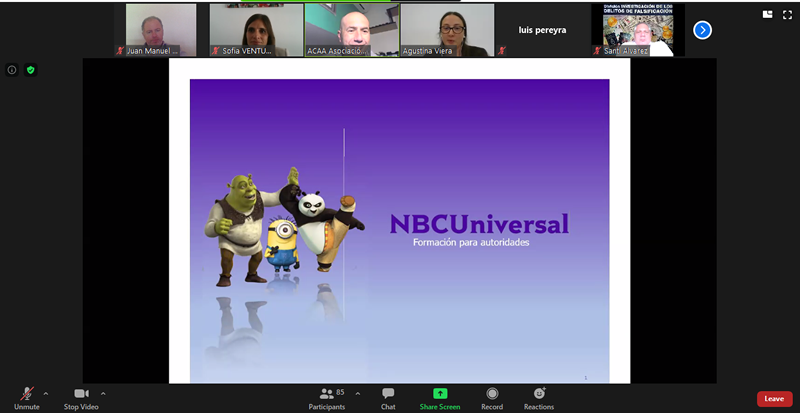Select ACAA Asociación video thumbnail
The height and width of the screenshot is (413, 800).
[x=352, y=30]
